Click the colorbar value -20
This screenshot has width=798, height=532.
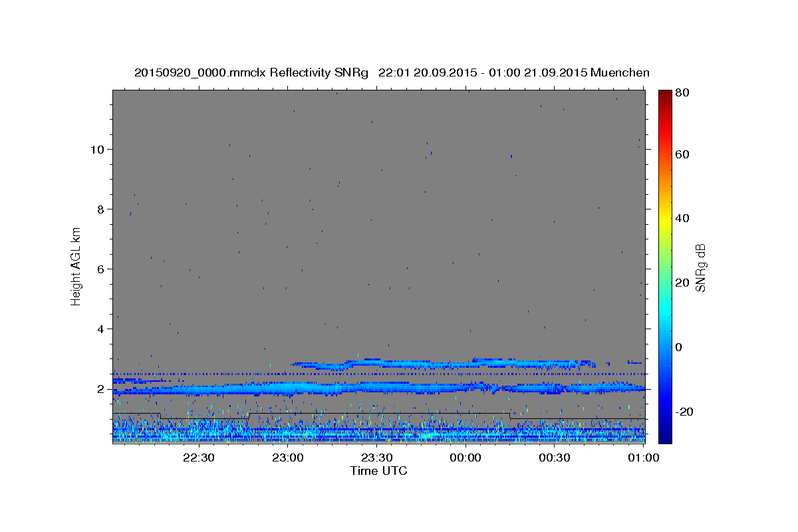pyautogui.click(x=685, y=412)
